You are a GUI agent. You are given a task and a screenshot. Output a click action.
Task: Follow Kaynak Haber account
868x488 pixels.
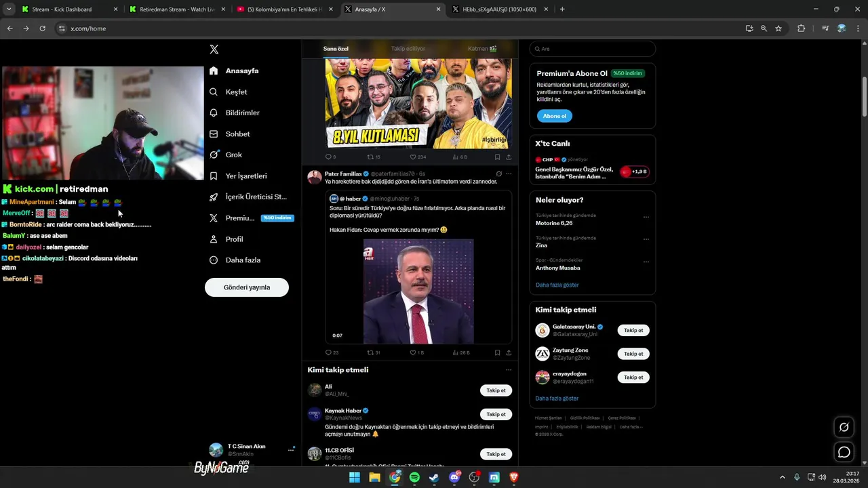496,414
